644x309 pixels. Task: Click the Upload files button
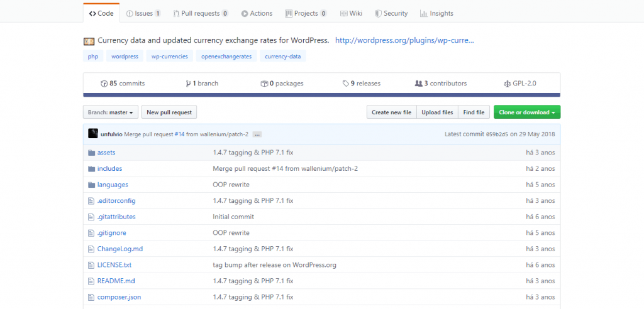coord(437,112)
